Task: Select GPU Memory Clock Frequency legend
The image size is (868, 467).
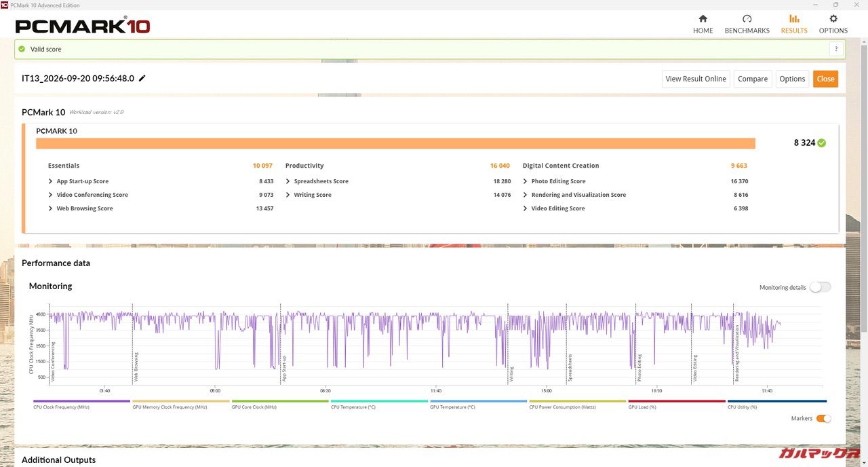Action: click(x=180, y=404)
